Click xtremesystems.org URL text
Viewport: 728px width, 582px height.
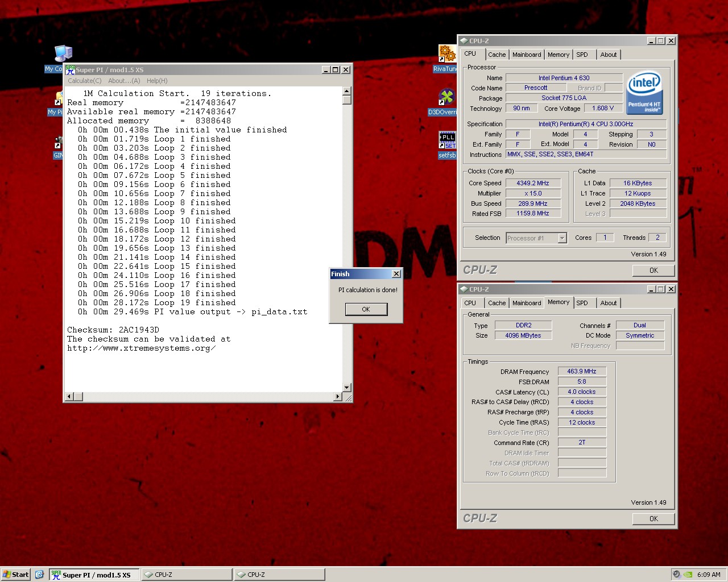pyautogui.click(x=141, y=348)
